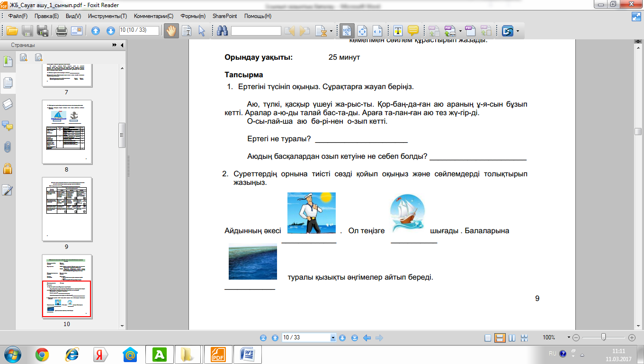Viewport: 644px width, 364px height.
Task: Open the page number dropdown in bottom bar
Action: [333, 337]
